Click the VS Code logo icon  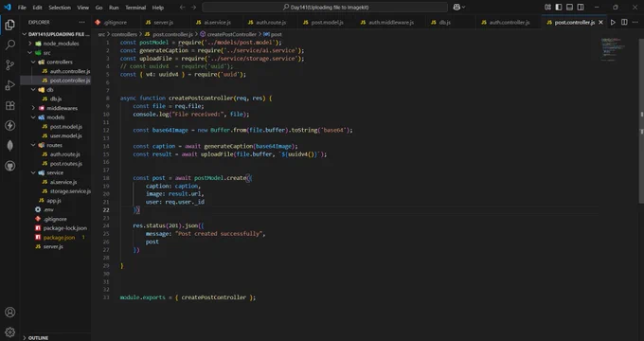(x=8, y=7)
